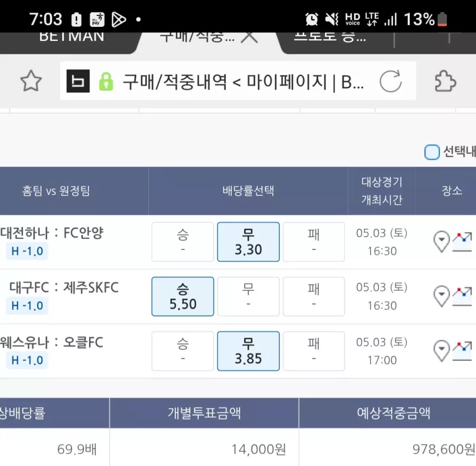This screenshot has width=476, height=466.
Task: Switch to the 프로토 승 browser tab
Action: 330,38
